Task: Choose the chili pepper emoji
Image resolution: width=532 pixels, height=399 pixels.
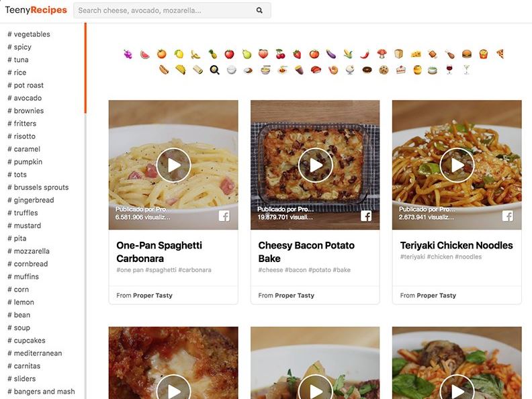Action: tap(365, 54)
